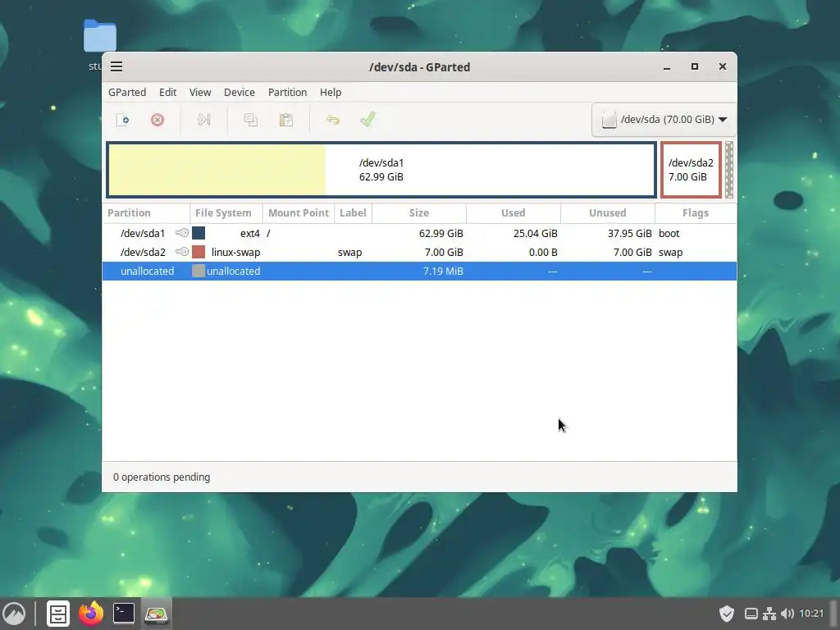The width and height of the screenshot is (840, 630).
Task: Click the swap label cell of /dev/sda2
Action: 349,252
